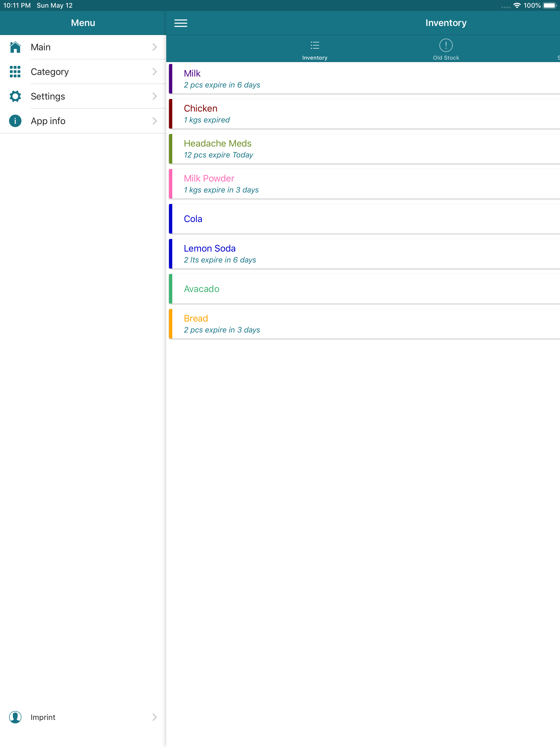Click the Imprint person icon
This screenshot has width=560, height=747.
[15, 717]
